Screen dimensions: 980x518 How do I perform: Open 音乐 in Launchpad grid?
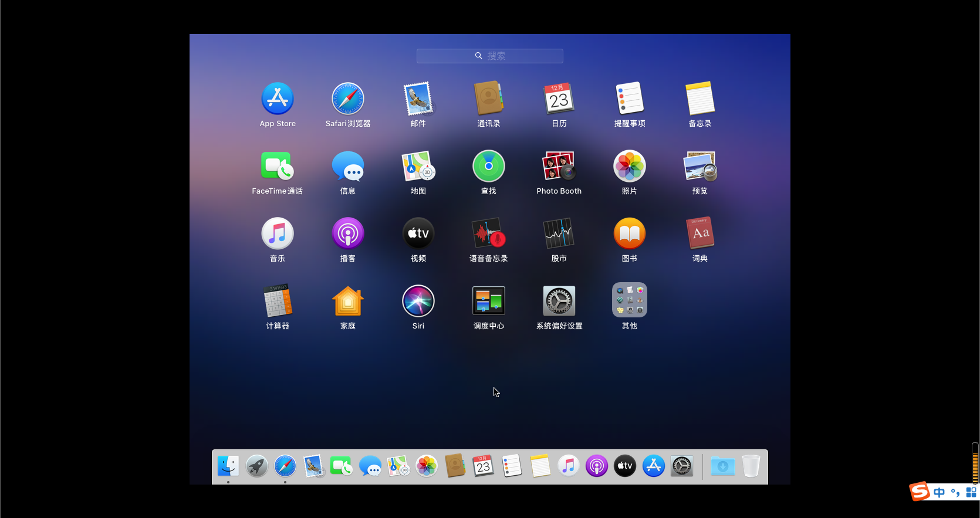click(278, 233)
